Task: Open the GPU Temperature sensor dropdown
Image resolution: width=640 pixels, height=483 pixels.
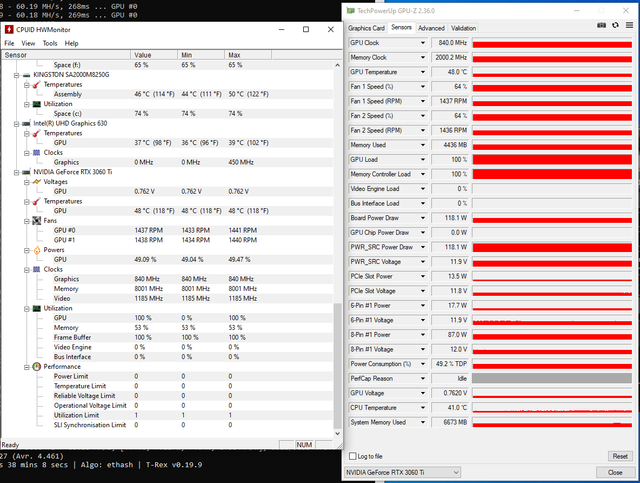Action: coord(423,72)
